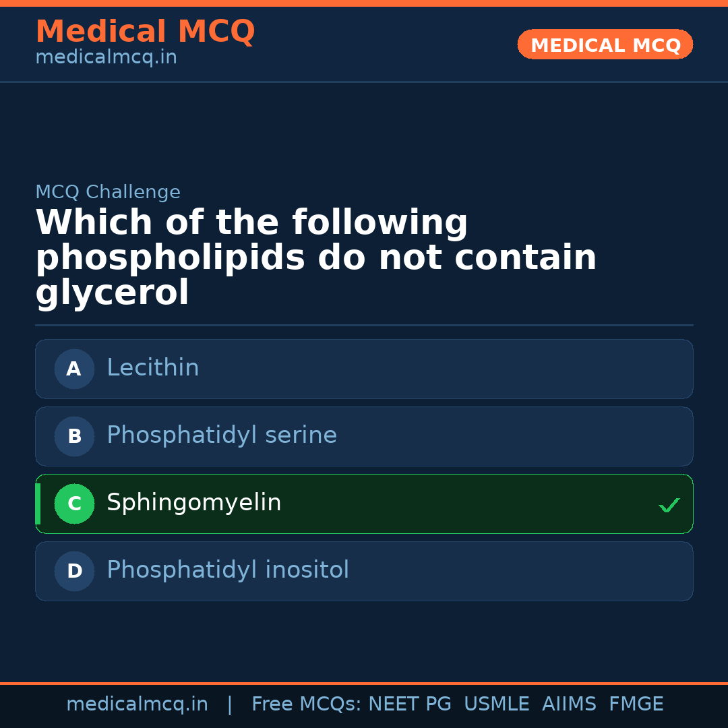Open the medicalmcq.in link under header title
Image resolution: width=728 pixels, height=728 pixels.
point(106,57)
